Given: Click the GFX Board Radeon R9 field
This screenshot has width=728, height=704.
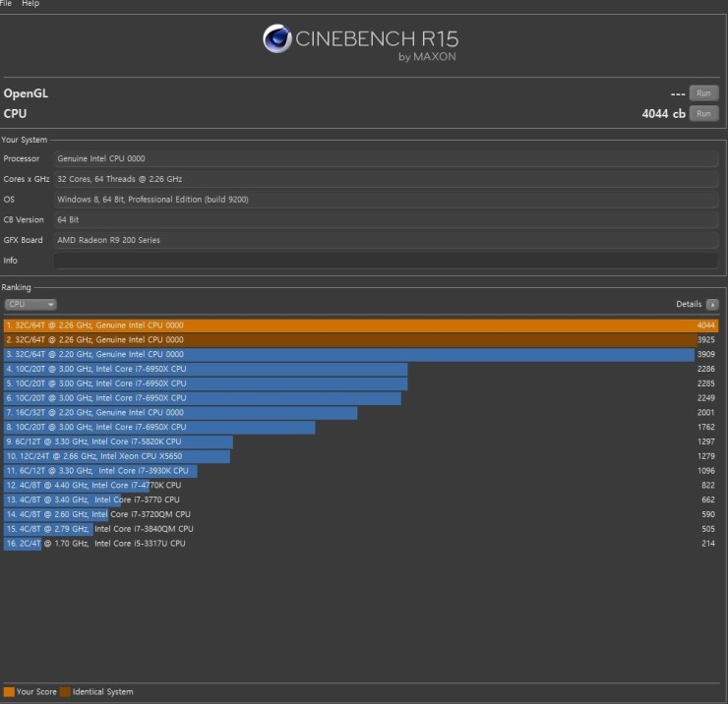Looking at the screenshot, I should point(386,240).
